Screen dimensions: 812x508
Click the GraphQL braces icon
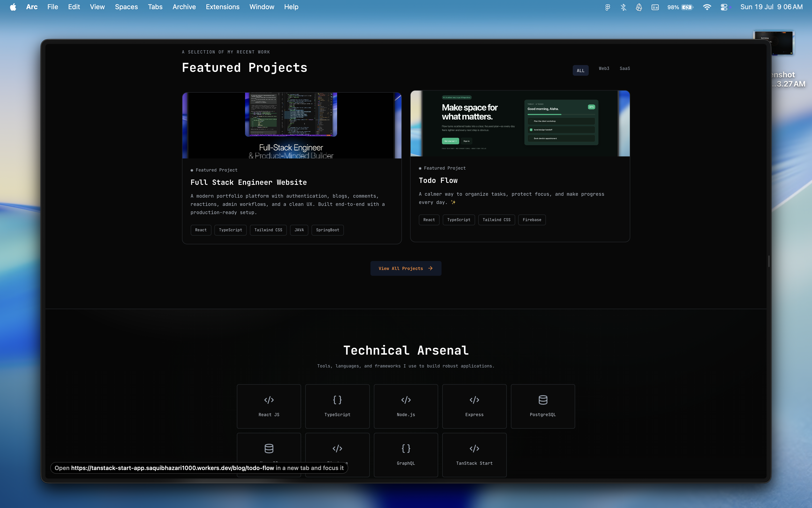coord(406,448)
